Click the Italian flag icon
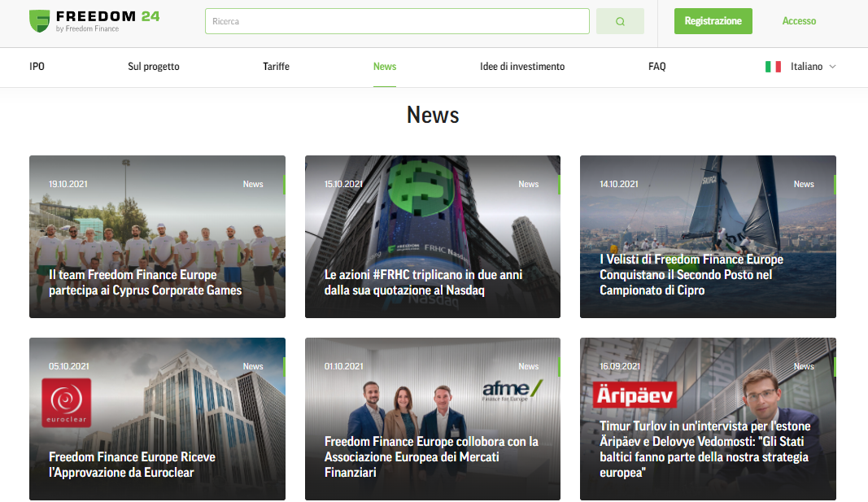The width and height of the screenshot is (868, 502). click(x=773, y=67)
